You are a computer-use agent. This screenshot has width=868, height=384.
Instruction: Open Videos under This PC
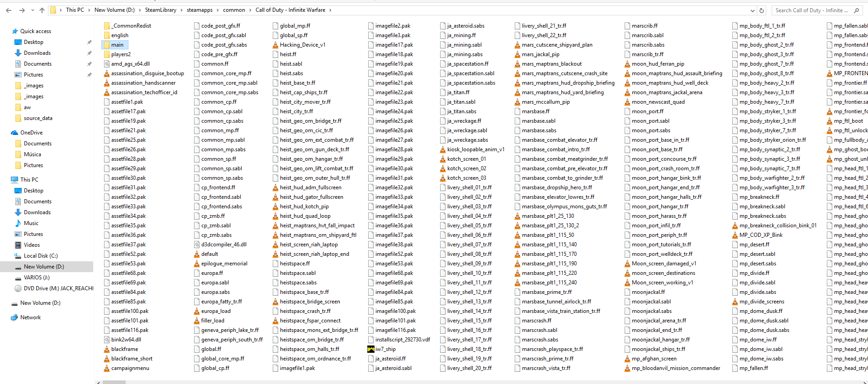click(32, 245)
